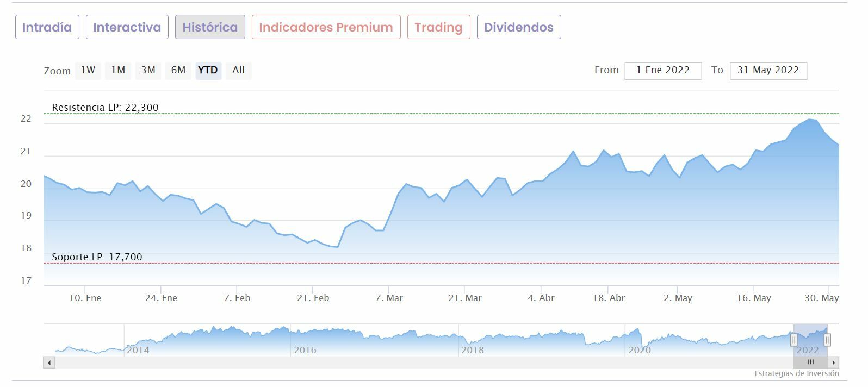The image size is (868, 387).
Task: Click the navigator scroll-left arrow
Action: pos(49,363)
